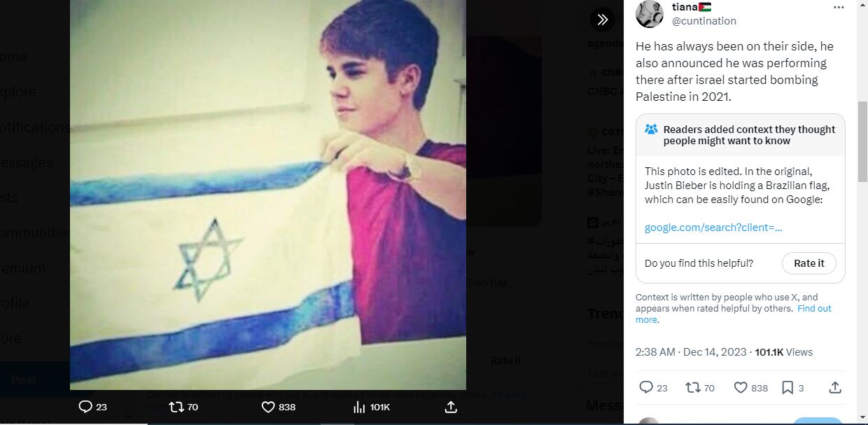
Task: Open the three-dot more menu on tiana's post
Action: point(839,7)
